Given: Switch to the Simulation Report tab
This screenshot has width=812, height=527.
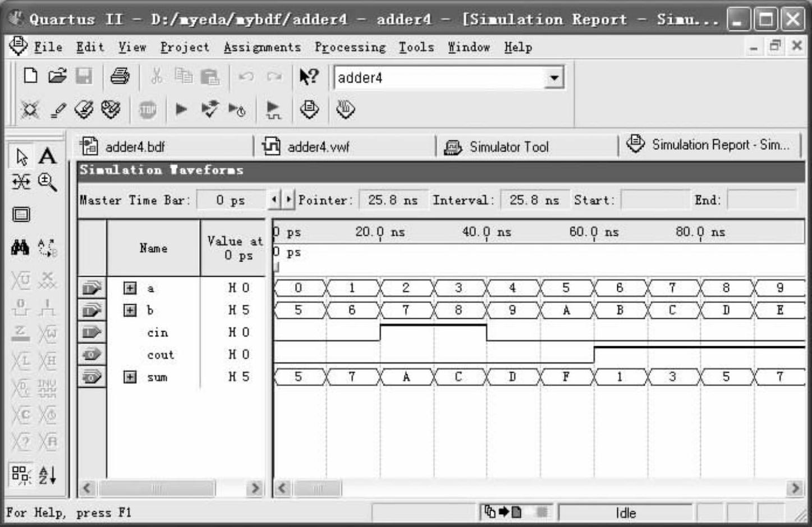Looking at the screenshot, I should (710, 145).
